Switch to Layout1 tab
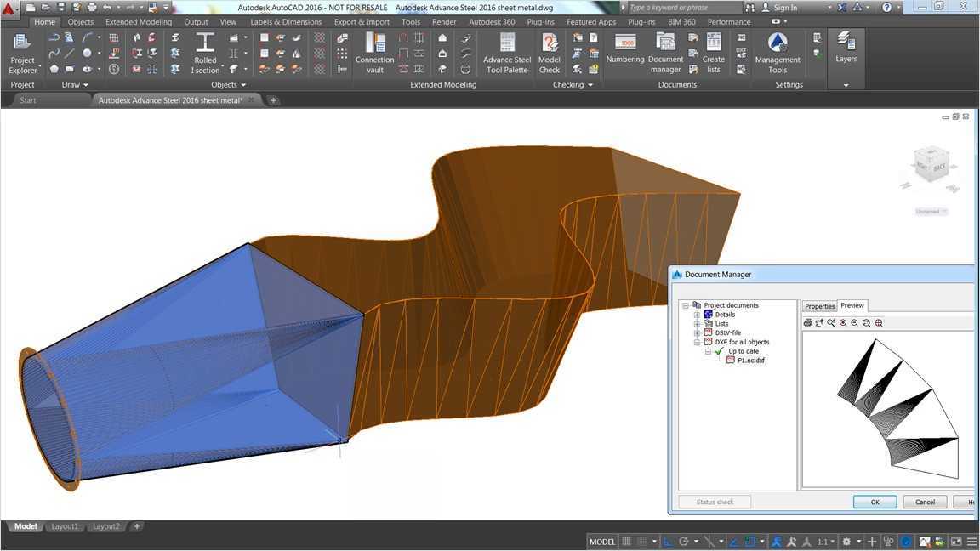Screen dimensions: 980x551 click(65, 526)
